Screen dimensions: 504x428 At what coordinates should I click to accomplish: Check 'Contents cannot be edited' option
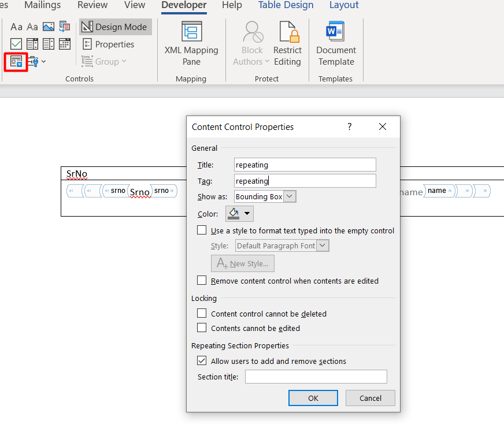coord(202,328)
